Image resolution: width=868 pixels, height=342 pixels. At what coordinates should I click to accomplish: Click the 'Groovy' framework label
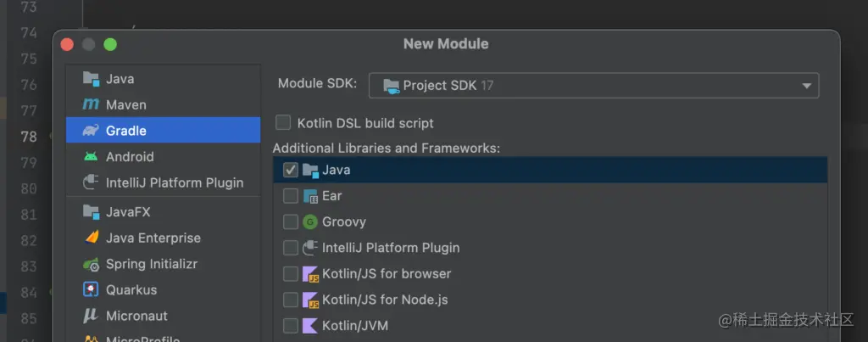click(344, 221)
